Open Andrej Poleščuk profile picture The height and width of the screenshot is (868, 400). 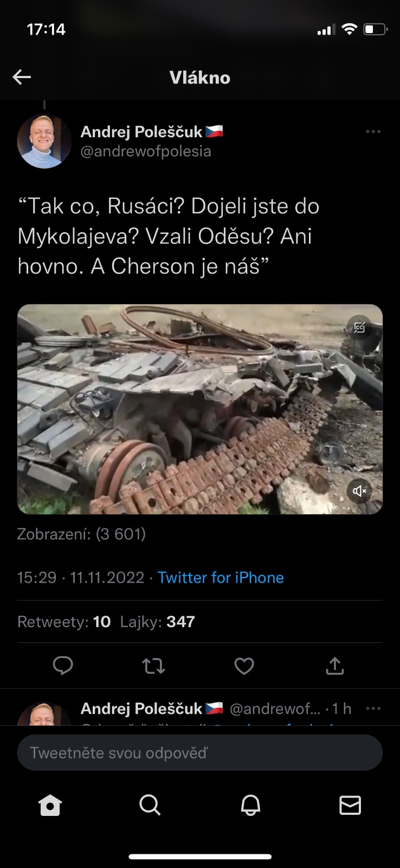[x=44, y=142]
